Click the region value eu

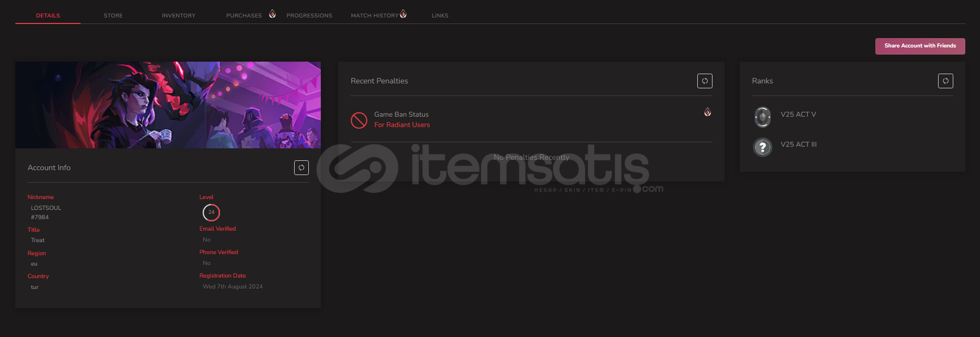coord(34,263)
